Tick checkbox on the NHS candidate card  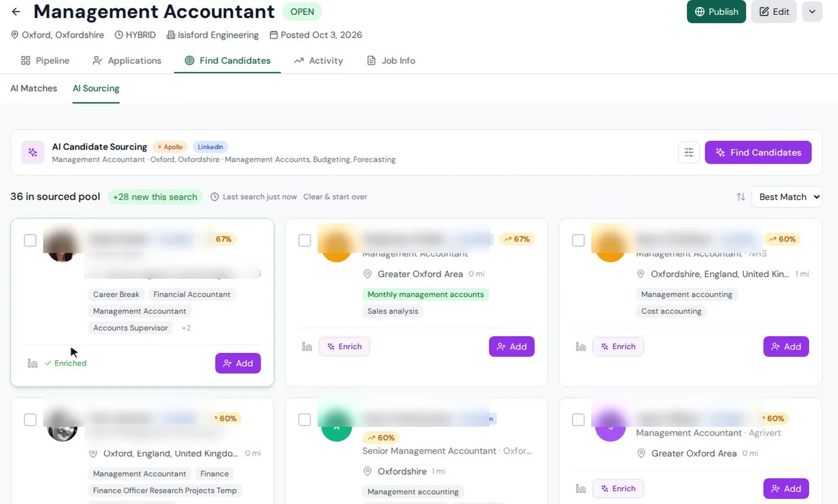(578, 241)
